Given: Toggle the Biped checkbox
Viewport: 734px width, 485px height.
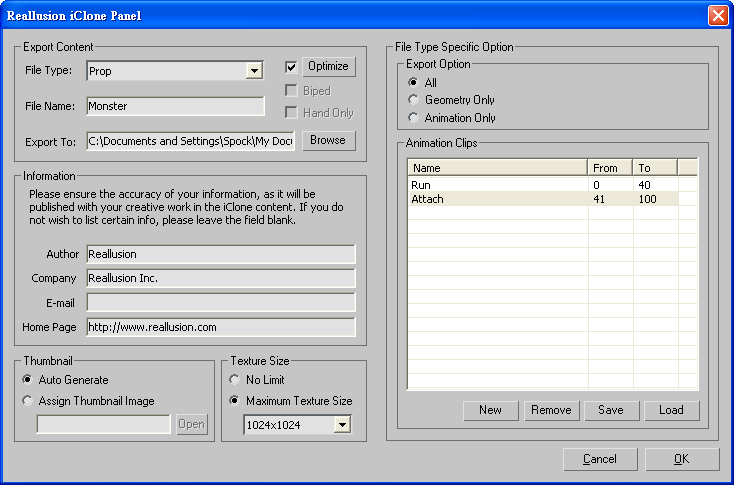Looking at the screenshot, I should (291, 90).
